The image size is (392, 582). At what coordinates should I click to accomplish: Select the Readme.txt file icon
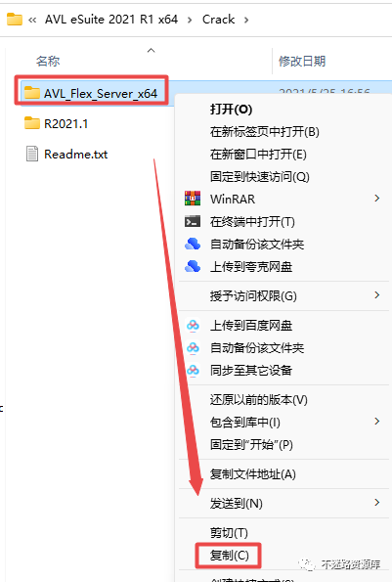click(x=32, y=154)
